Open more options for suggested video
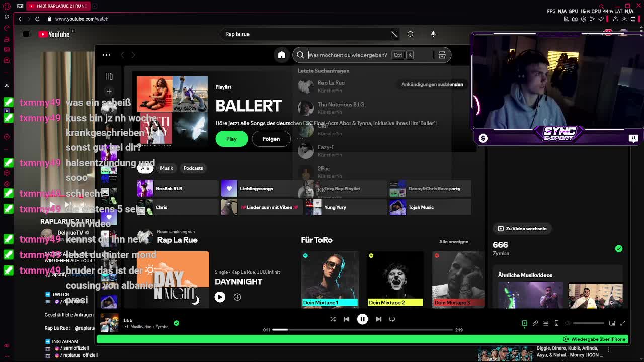The width and height of the screenshot is (644, 362). click(x=609, y=348)
